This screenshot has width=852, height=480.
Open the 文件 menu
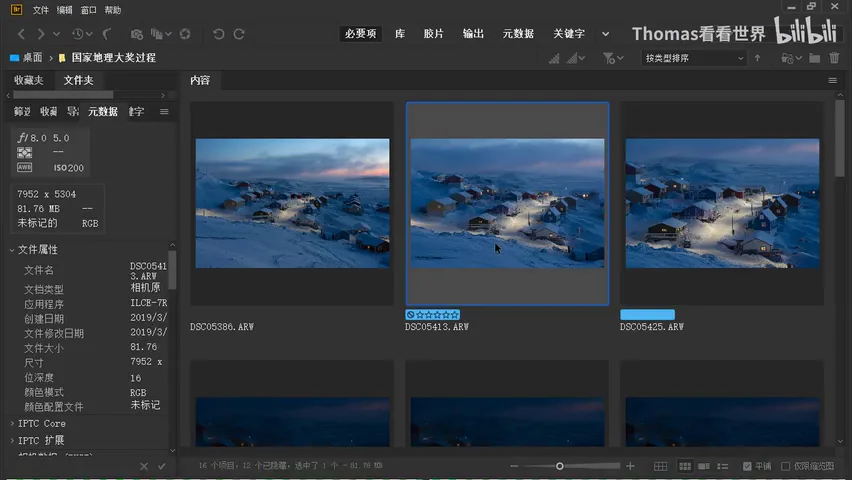tap(40, 10)
